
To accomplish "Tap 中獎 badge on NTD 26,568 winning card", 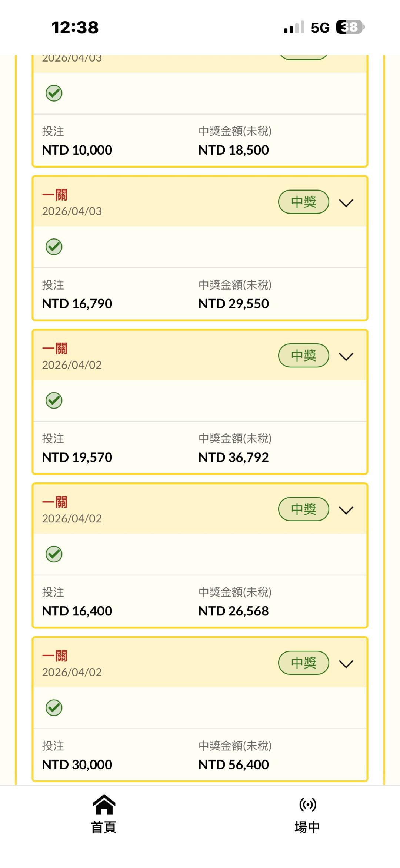I will [x=304, y=509].
